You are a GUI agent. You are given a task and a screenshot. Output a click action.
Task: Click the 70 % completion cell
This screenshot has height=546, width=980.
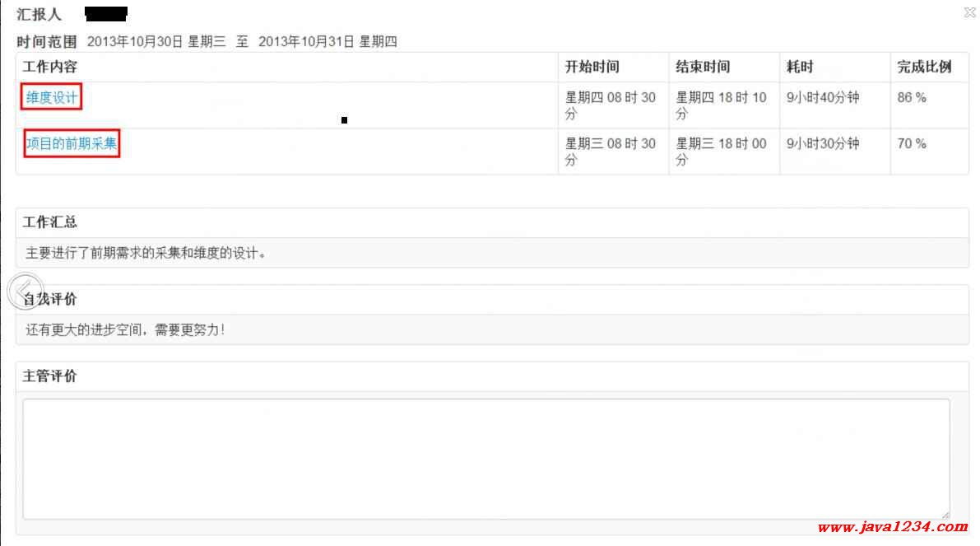[911, 144]
